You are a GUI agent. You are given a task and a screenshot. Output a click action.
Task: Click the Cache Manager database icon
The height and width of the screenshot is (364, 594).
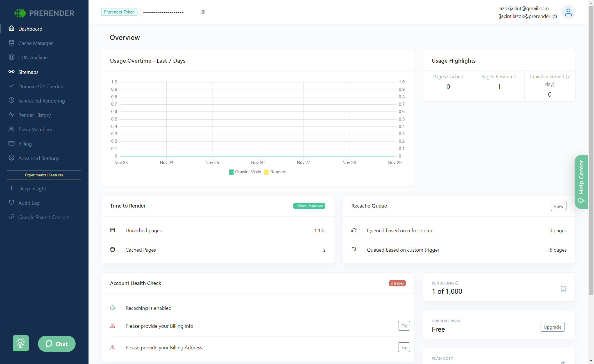tap(12, 43)
